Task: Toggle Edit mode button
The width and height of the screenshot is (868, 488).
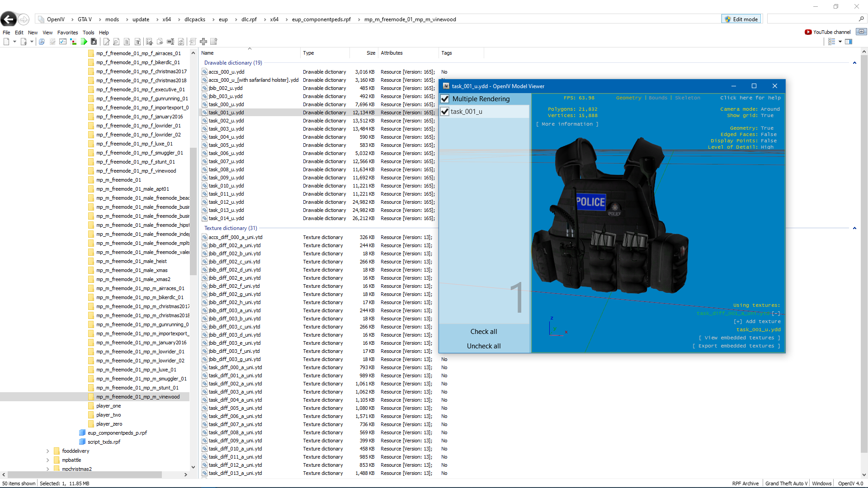Action: 741,19
